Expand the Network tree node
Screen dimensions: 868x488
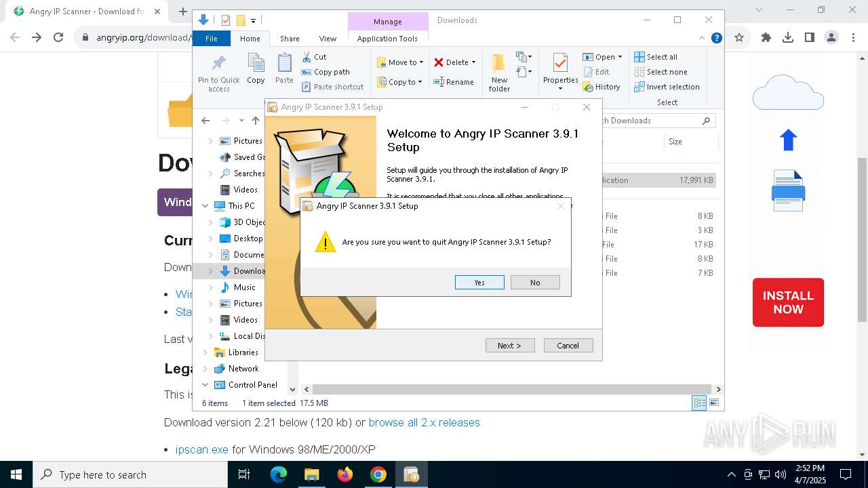click(205, 369)
